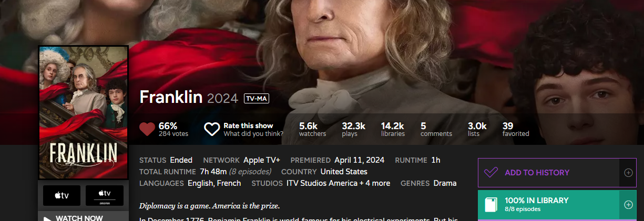
Task: Open the 3.0k lists stat
Action: (x=477, y=129)
